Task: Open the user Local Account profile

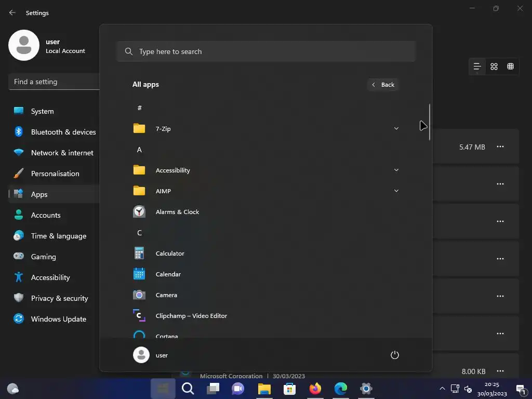Action: pos(47,46)
